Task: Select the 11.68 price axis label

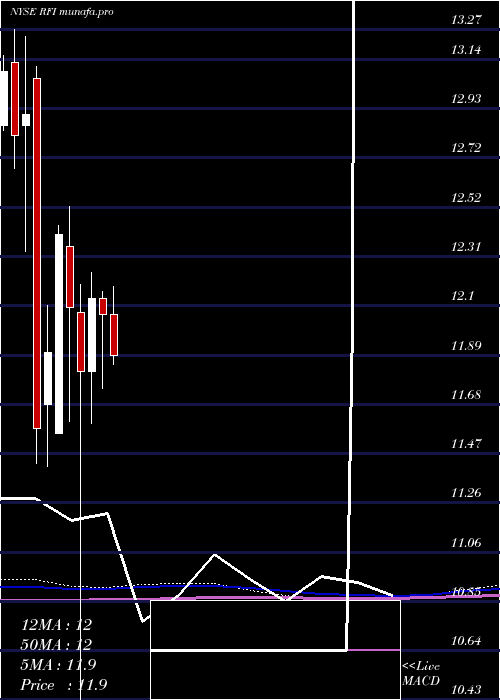Action: (x=466, y=394)
